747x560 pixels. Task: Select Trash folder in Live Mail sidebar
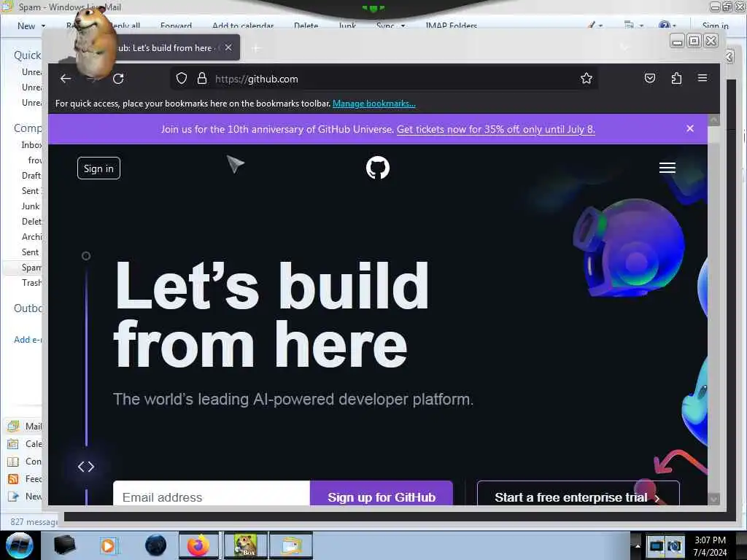tap(31, 283)
